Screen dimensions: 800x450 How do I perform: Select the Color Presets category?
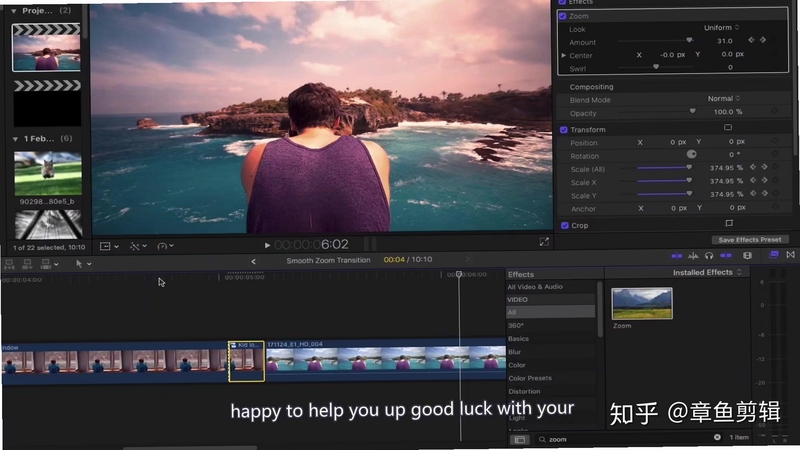pos(530,378)
